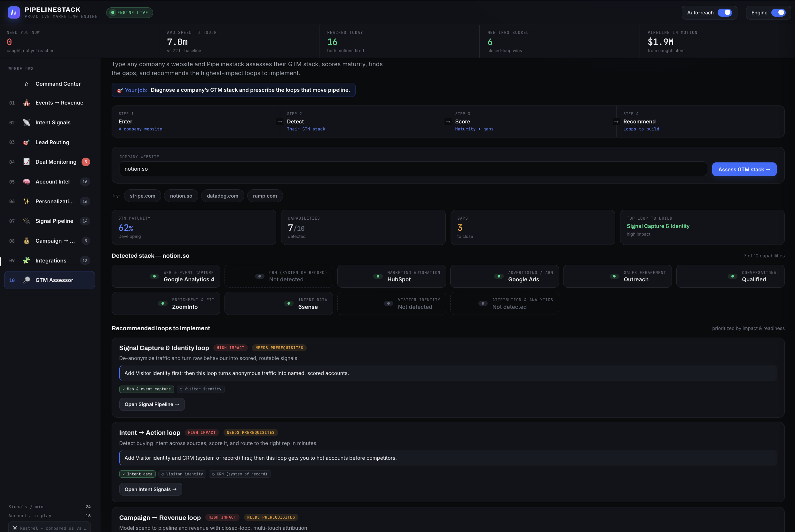
Task: Click the Step 3 Score card
Action: (532, 121)
